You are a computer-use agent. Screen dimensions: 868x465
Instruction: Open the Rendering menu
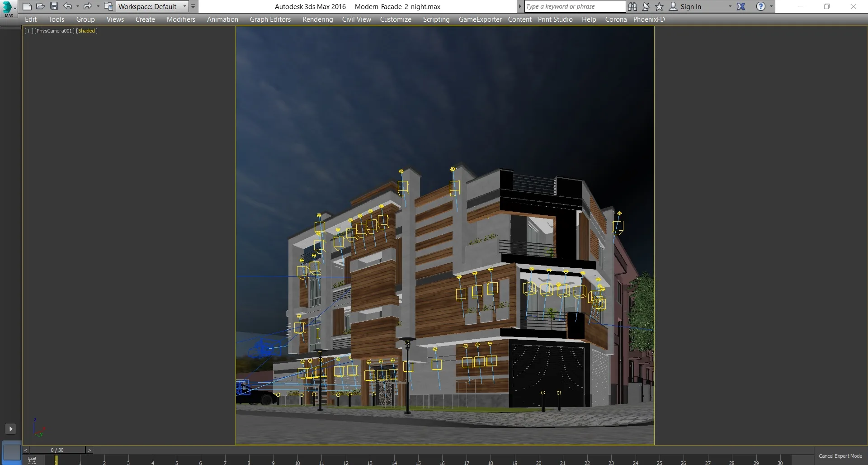pyautogui.click(x=317, y=19)
